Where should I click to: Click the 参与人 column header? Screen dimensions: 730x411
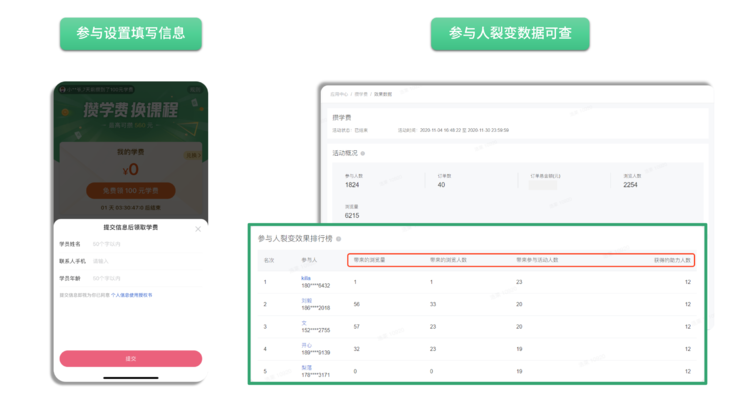[309, 260]
